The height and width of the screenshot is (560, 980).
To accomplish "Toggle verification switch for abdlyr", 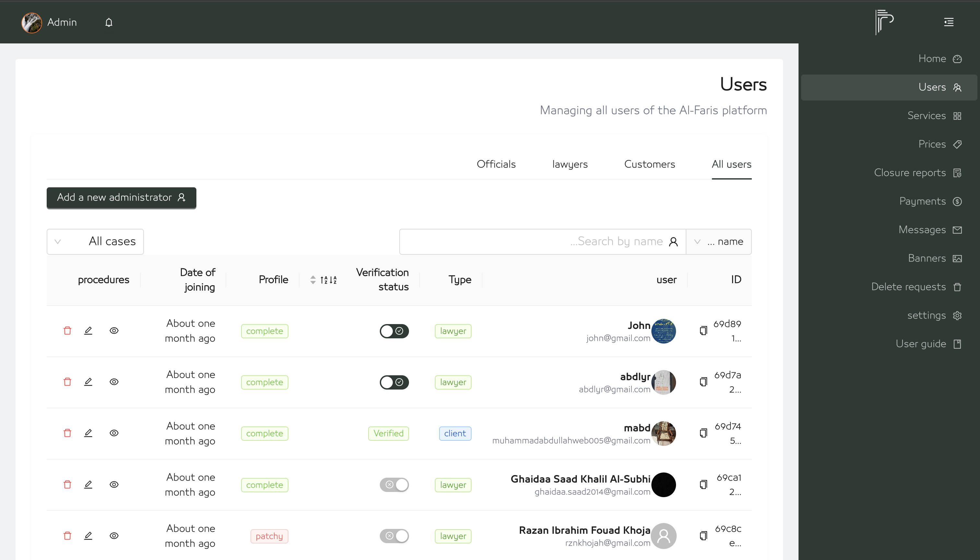I will [394, 382].
